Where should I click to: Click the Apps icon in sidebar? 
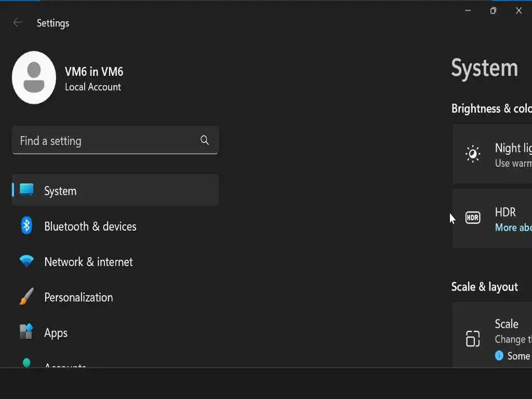click(x=26, y=332)
